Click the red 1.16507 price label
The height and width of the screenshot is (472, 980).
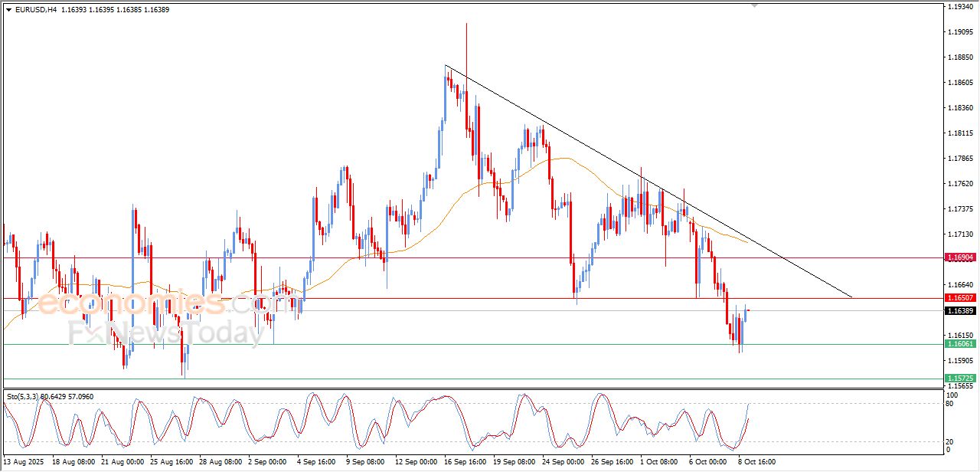click(x=959, y=298)
